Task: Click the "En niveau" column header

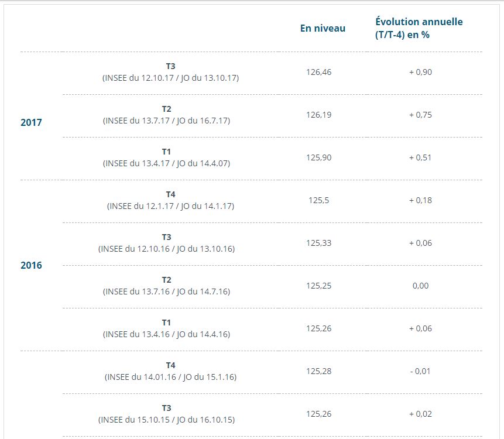Action: click(323, 28)
